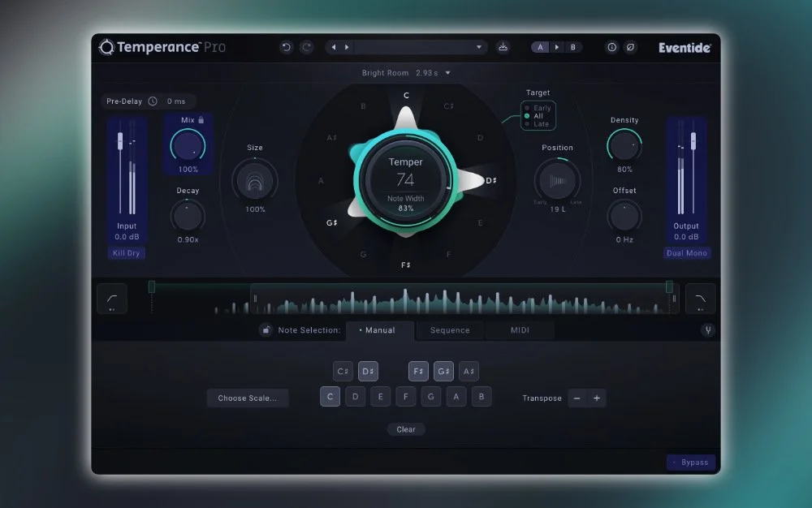Toggle the Kill Dry button
The width and height of the screenshot is (812, 508).
click(x=127, y=253)
